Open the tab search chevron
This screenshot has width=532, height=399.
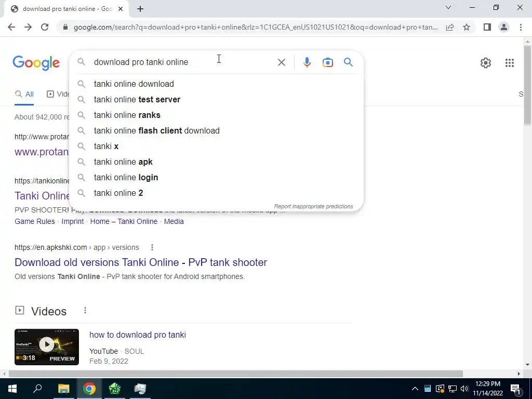coord(448,7)
